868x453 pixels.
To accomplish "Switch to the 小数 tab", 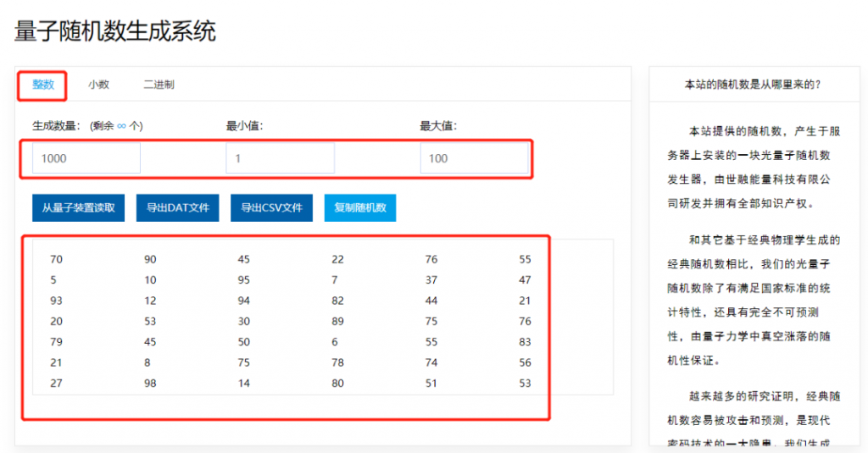I will click(98, 85).
